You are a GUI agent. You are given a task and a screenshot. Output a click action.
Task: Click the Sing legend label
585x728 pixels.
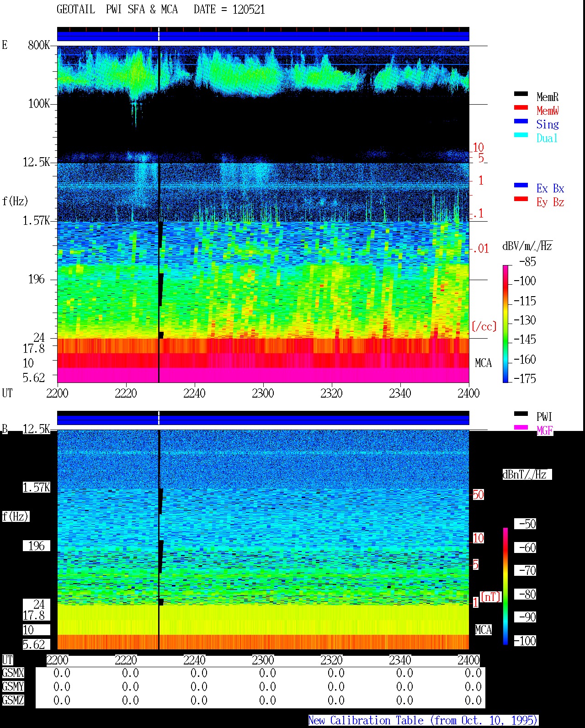pyautogui.click(x=548, y=124)
